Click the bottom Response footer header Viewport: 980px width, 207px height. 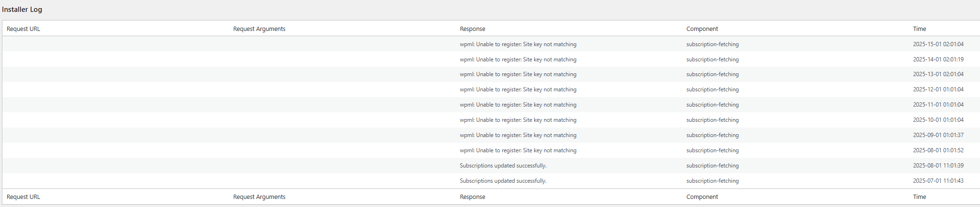coord(473,197)
